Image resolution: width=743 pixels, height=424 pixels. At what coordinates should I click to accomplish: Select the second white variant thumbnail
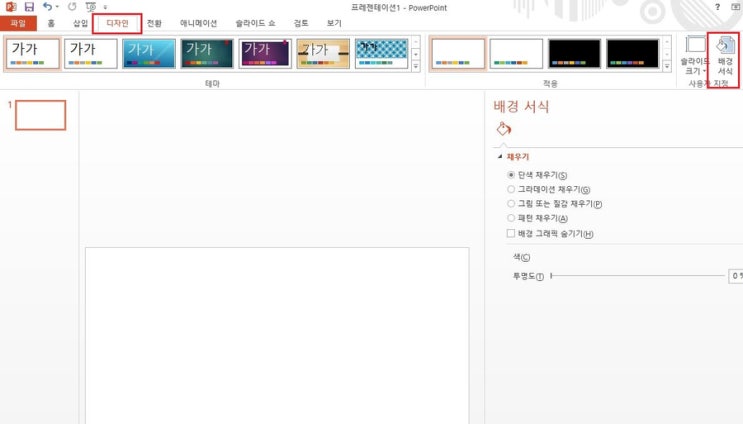(x=516, y=54)
